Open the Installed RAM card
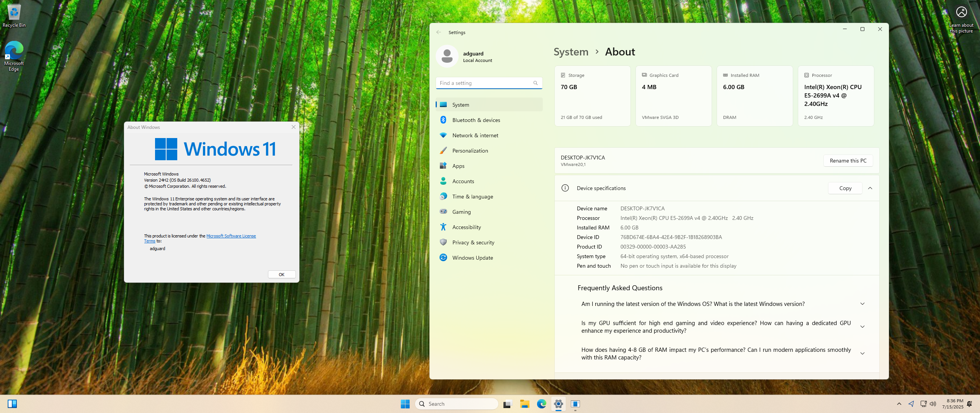This screenshot has height=413, width=980. pyautogui.click(x=755, y=96)
